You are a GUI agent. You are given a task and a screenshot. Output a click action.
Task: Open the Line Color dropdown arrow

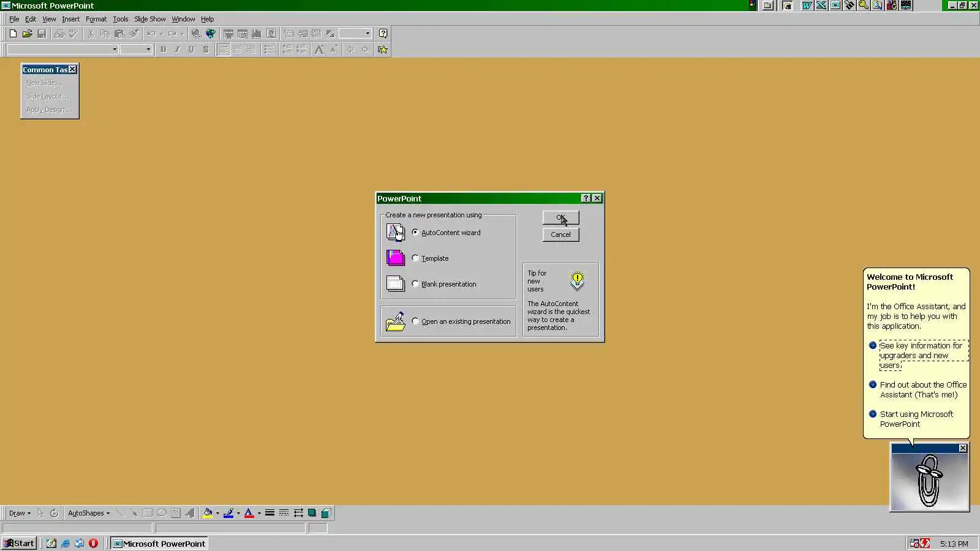pyautogui.click(x=238, y=513)
